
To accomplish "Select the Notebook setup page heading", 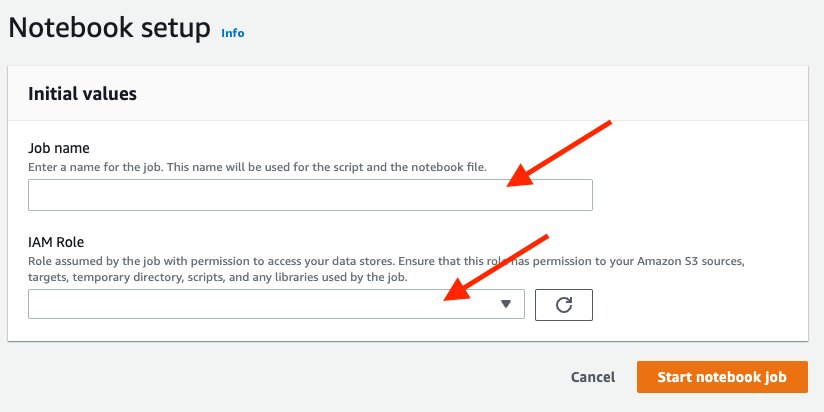I will pos(109,27).
